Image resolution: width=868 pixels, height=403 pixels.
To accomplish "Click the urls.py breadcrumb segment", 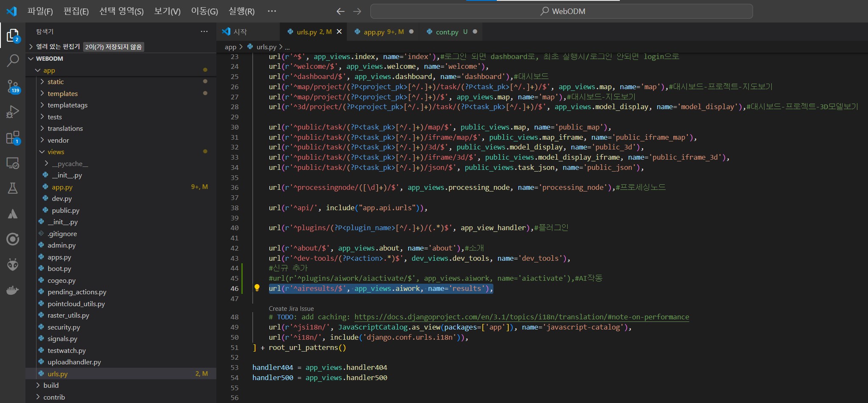I will click(x=266, y=47).
